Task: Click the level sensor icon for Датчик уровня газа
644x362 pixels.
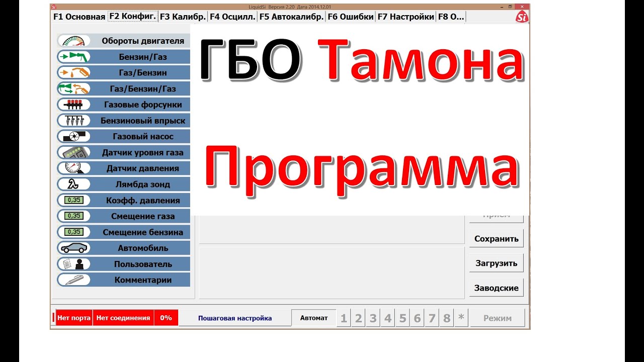Action: [x=73, y=152]
